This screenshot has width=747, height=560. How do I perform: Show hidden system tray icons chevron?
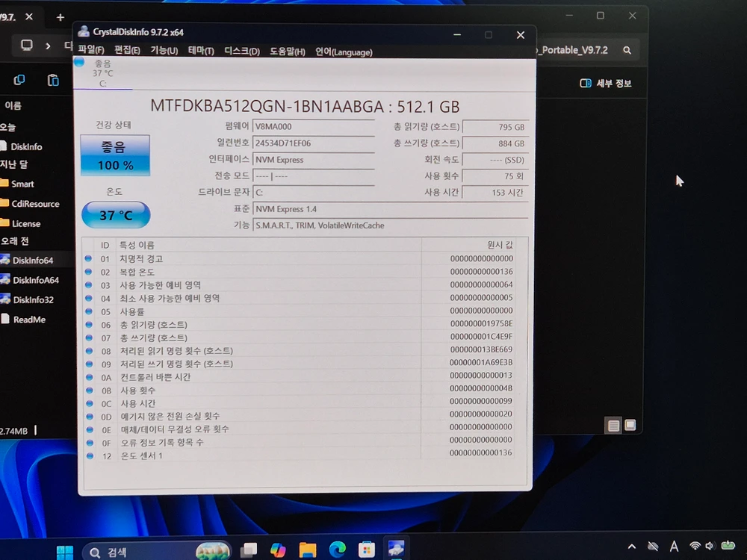tap(632, 547)
